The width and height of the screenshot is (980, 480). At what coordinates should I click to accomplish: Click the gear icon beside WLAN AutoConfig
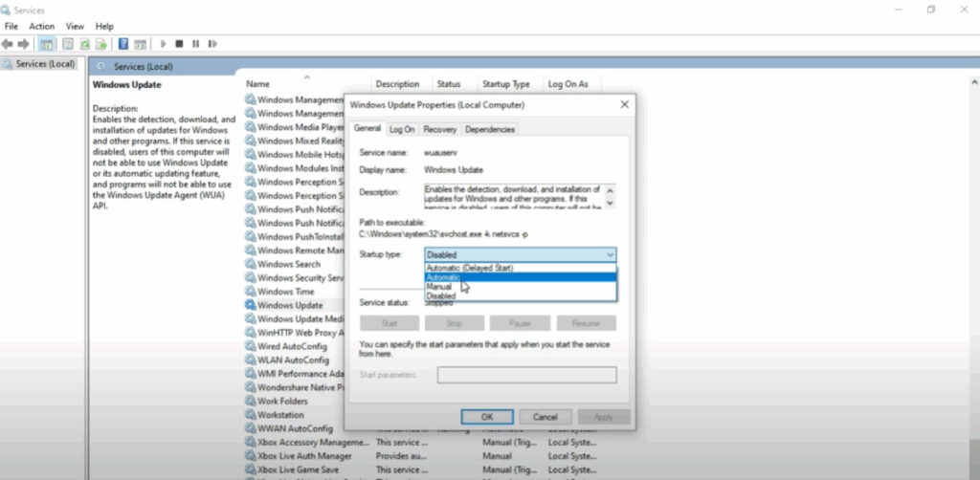click(x=251, y=360)
